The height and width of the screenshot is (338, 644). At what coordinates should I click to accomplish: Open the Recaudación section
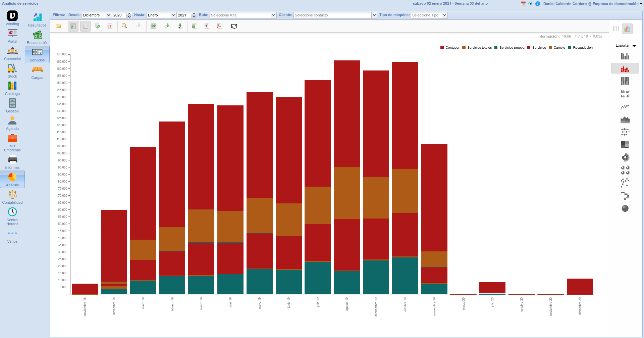[x=37, y=38]
